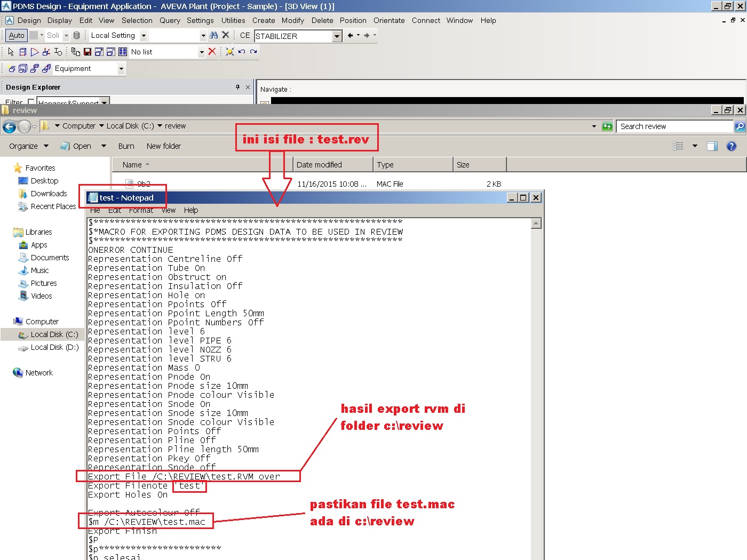Open the view options dropdown arrow in Explorer
The image size is (747, 560).
click(x=695, y=146)
